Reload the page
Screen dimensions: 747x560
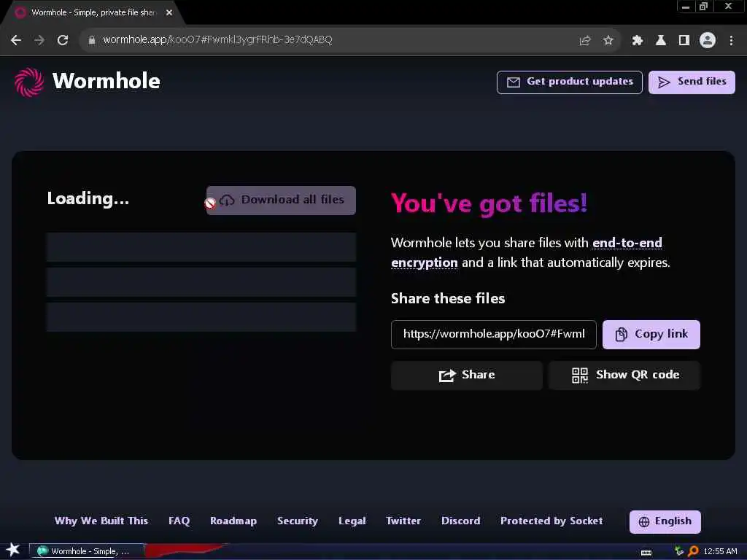click(x=63, y=40)
